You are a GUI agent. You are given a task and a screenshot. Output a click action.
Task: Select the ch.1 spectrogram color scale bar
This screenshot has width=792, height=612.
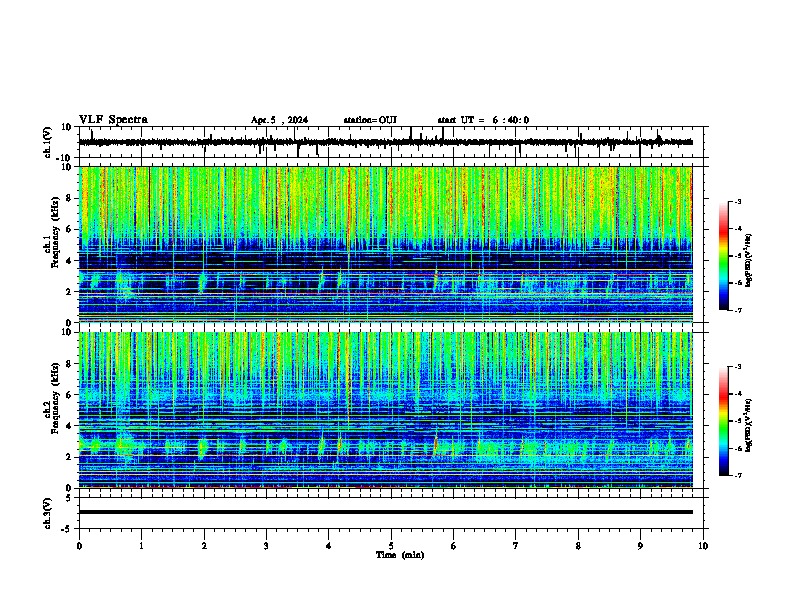pyautogui.click(x=724, y=256)
